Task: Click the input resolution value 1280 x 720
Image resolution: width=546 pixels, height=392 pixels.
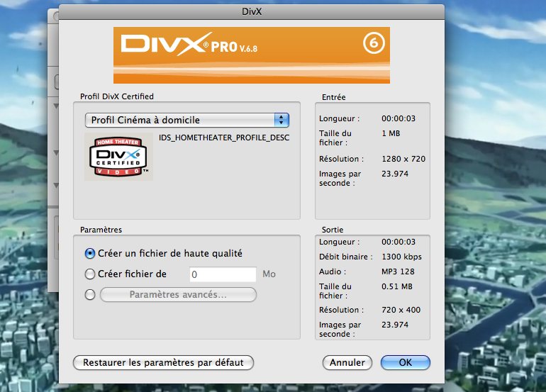Action: (x=403, y=159)
